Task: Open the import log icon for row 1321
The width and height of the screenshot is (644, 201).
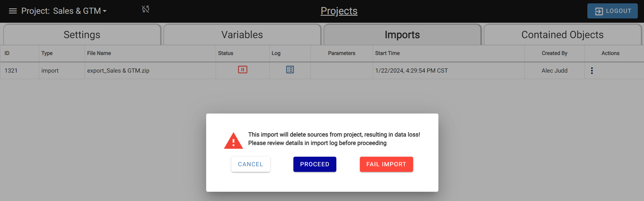Action: [290, 70]
